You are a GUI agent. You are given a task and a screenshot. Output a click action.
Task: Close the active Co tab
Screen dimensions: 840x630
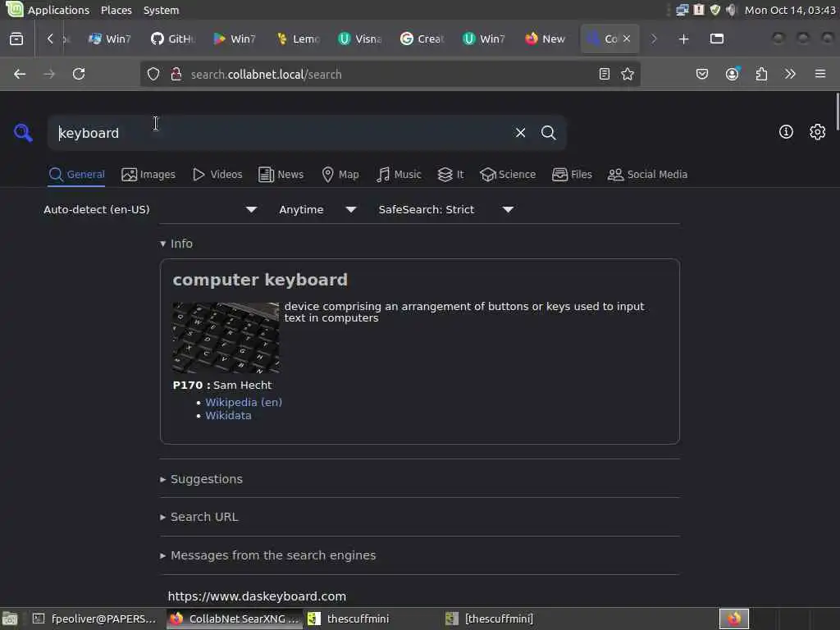[627, 39]
